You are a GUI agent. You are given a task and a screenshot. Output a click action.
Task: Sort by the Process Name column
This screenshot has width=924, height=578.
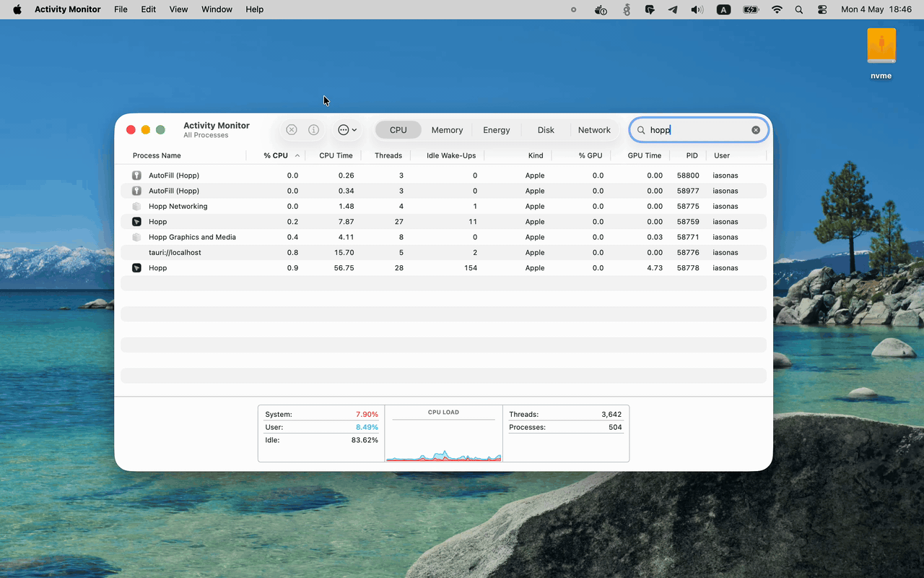tap(157, 155)
